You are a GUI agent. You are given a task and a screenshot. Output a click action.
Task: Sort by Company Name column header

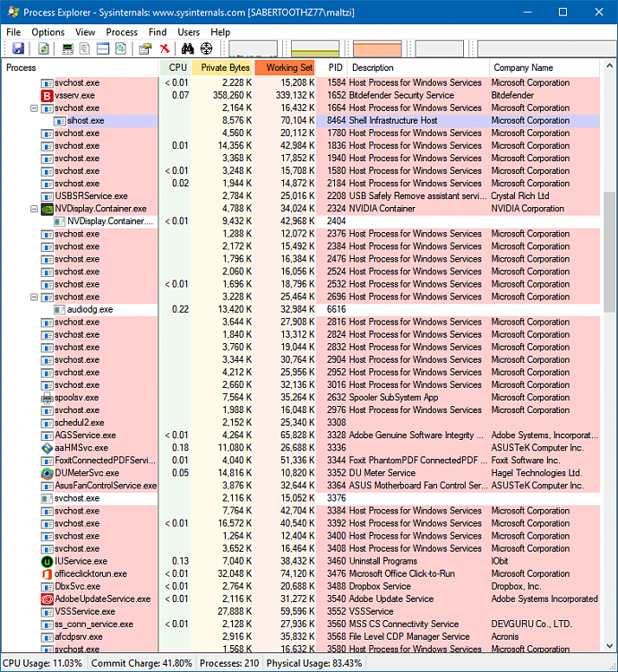pos(545,68)
